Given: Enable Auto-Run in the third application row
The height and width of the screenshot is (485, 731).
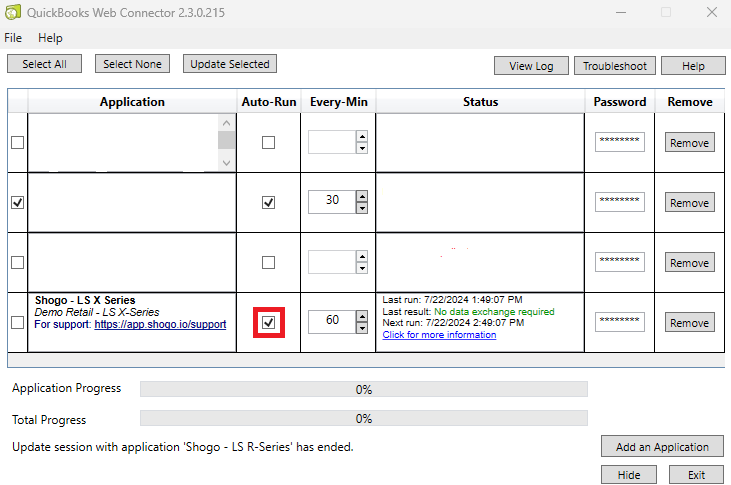Looking at the screenshot, I should click(269, 263).
